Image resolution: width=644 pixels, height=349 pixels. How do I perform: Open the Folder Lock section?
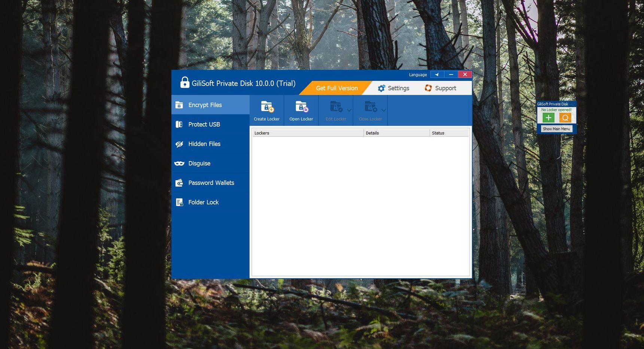(210, 202)
